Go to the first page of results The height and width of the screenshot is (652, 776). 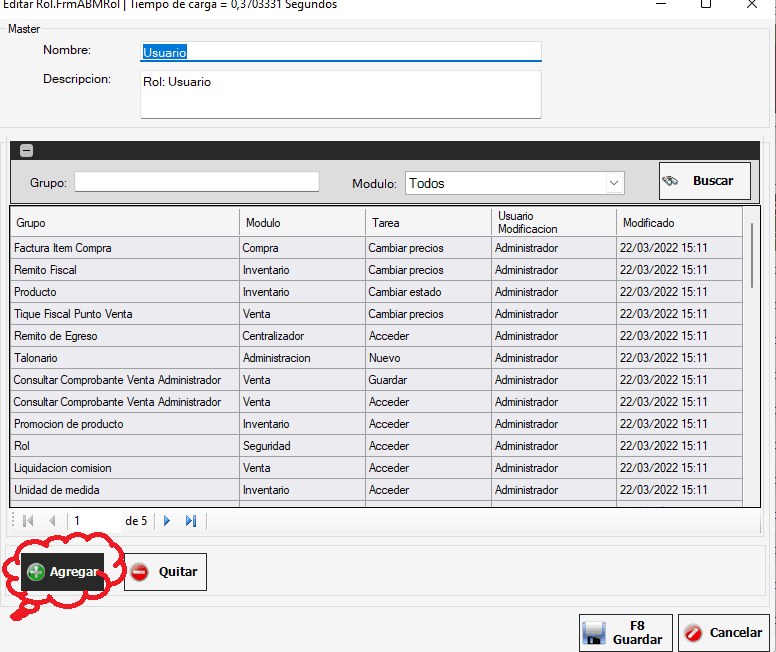coord(28,521)
